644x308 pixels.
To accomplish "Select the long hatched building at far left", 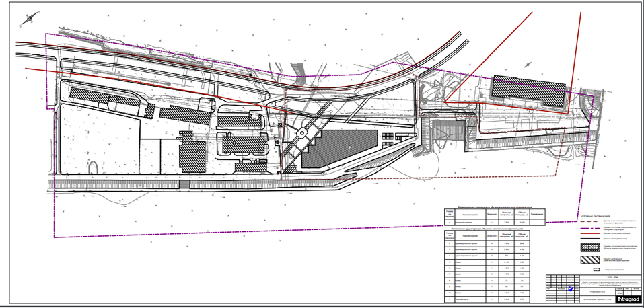I will click(104, 98).
